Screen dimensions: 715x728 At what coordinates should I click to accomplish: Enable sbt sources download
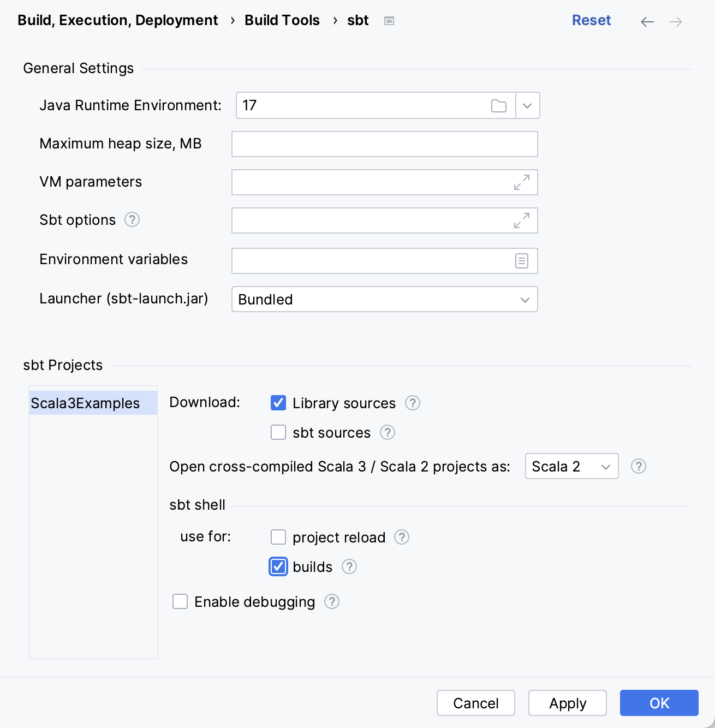tap(278, 433)
